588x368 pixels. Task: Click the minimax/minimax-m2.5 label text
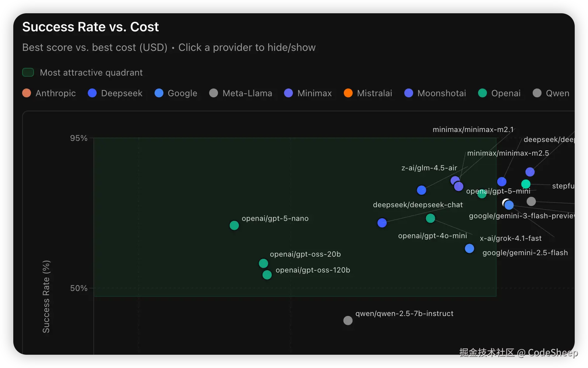coord(508,153)
